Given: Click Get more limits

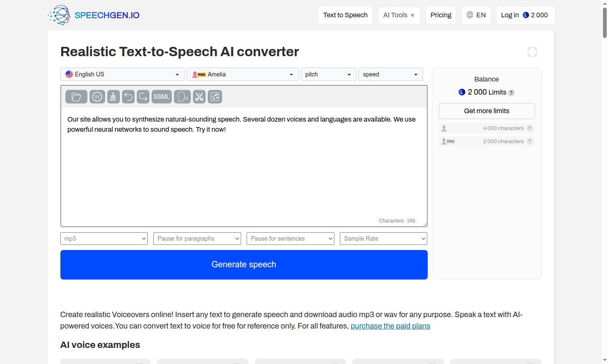Looking at the screenshot, I should pyautogui.click(x=486, y=111).
